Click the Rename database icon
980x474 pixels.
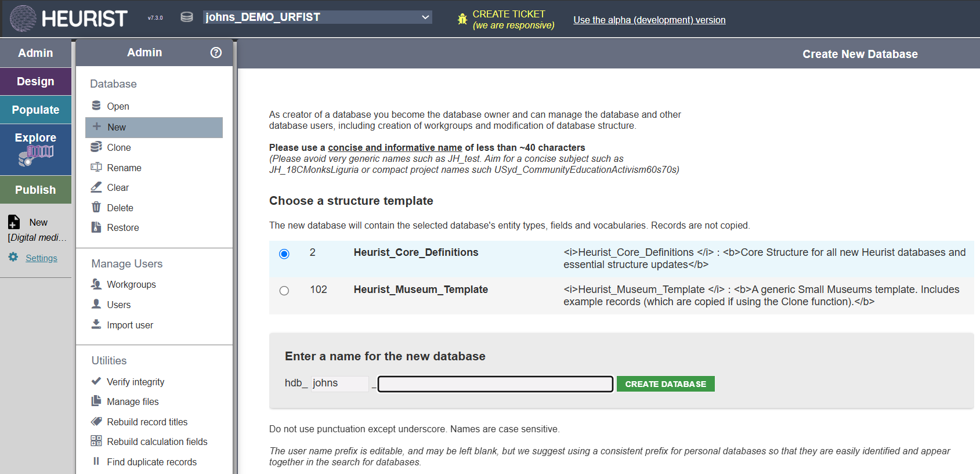click(96, 167)
